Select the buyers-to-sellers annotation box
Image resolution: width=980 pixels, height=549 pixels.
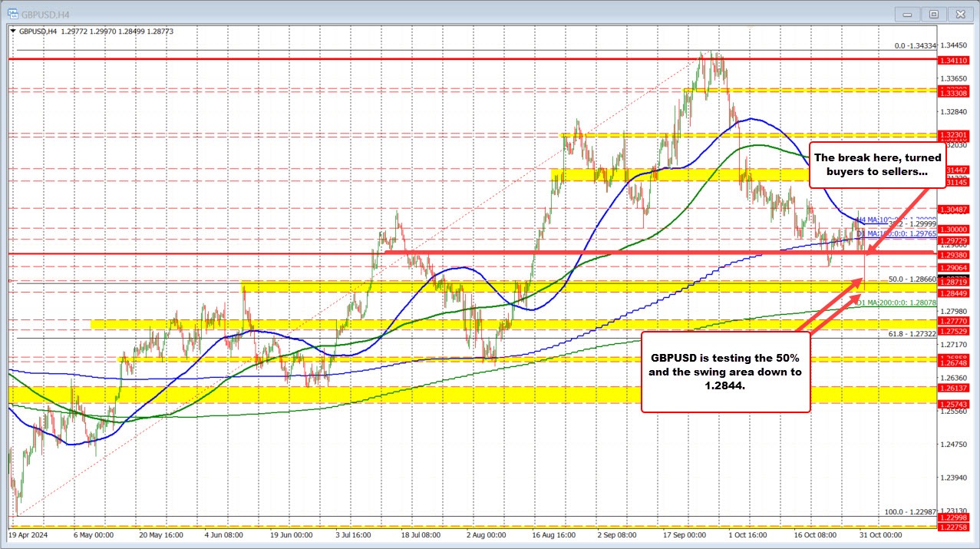point(877,164)
